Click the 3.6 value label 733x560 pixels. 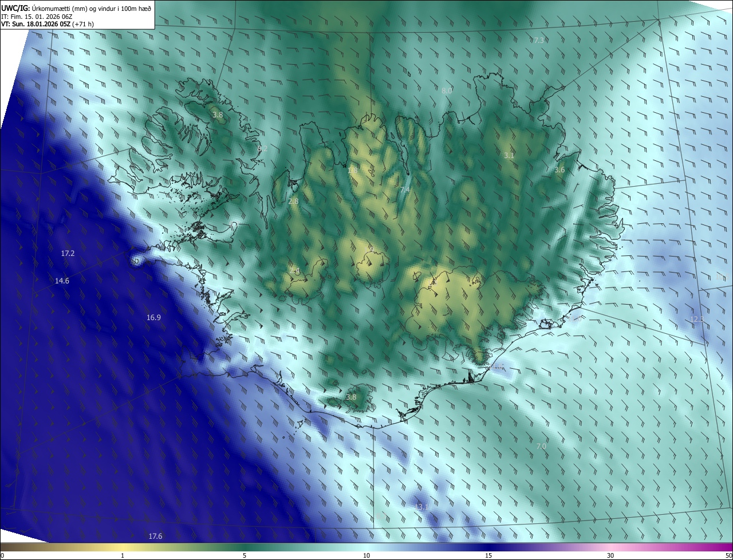point(559,170)
